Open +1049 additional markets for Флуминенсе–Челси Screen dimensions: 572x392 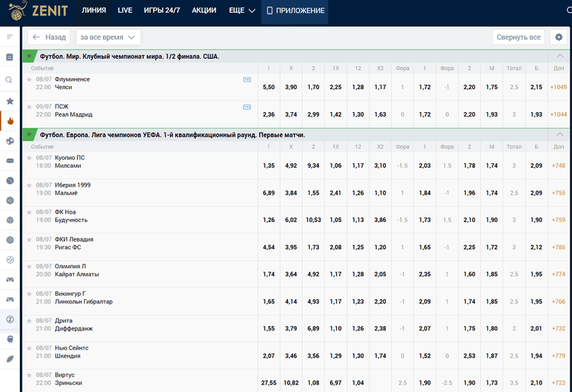click(559, 88)
